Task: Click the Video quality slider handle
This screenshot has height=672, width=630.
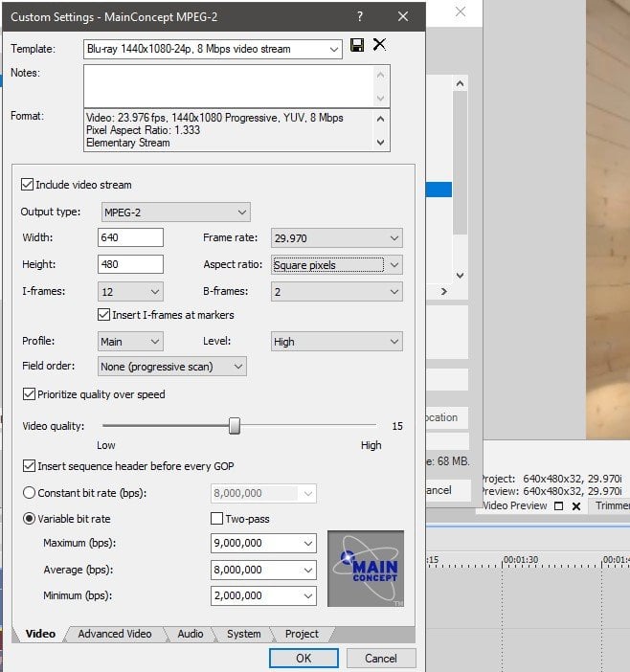Action: tap(235, 426)
